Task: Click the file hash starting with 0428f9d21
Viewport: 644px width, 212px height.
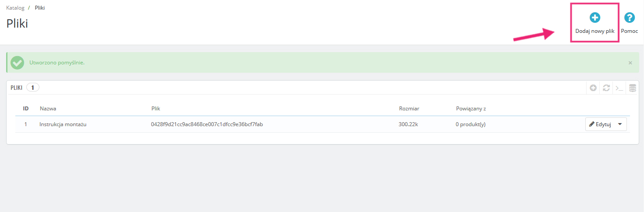Action: tap(207, 124)
